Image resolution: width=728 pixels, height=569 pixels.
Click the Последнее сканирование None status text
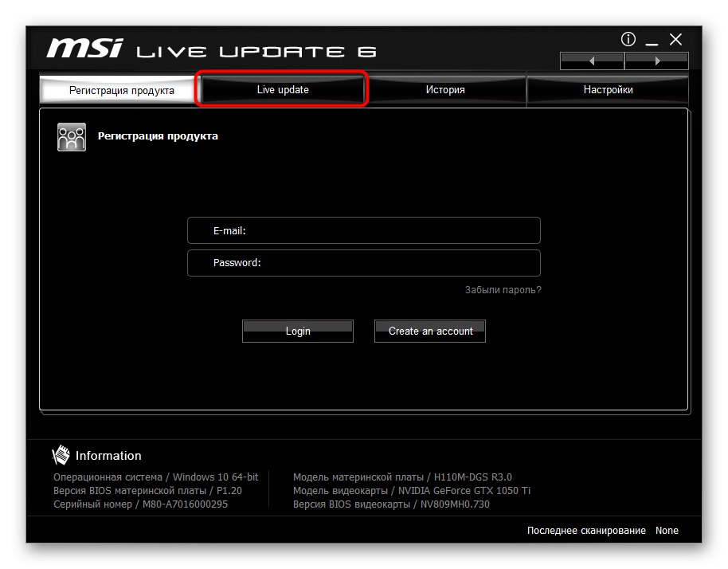602,531
